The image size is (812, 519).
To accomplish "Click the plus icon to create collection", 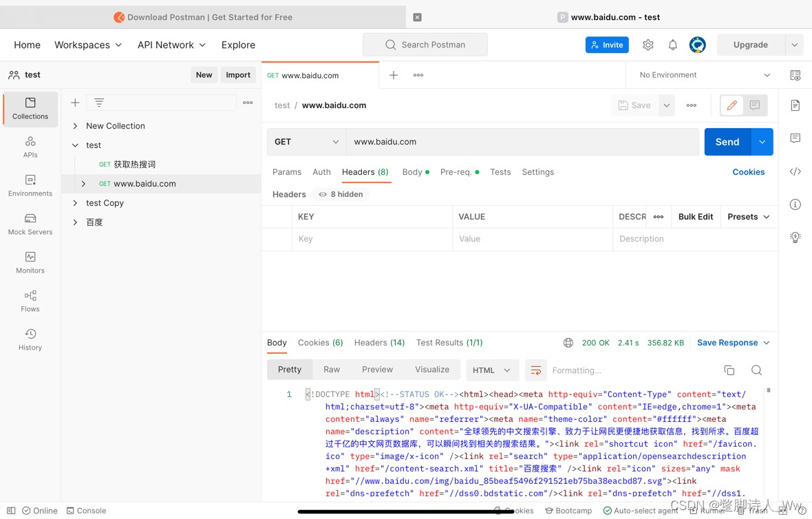I will 75,103.
